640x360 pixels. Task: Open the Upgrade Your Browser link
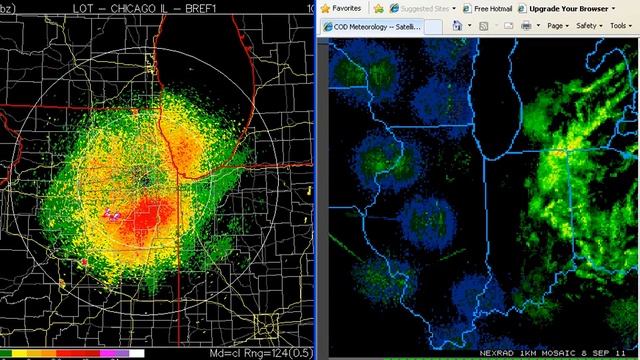pyautogui.click(x=564, y=8)
